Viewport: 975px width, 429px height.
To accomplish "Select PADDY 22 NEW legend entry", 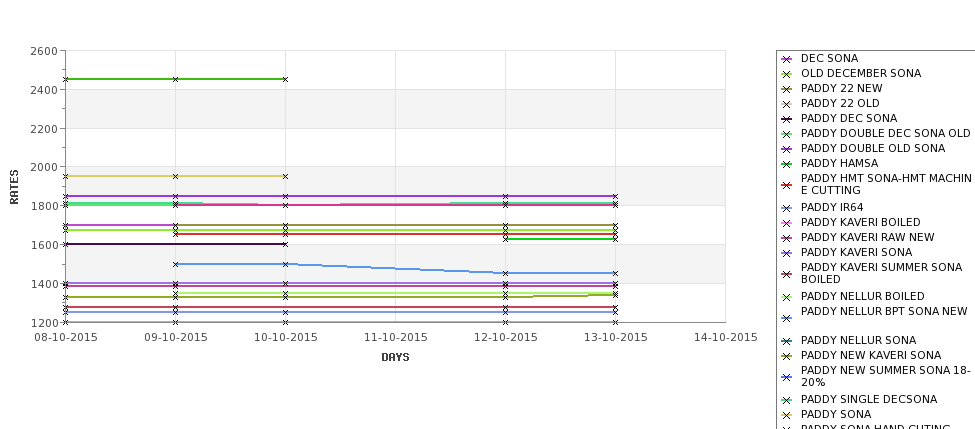I will coord(841,88).
